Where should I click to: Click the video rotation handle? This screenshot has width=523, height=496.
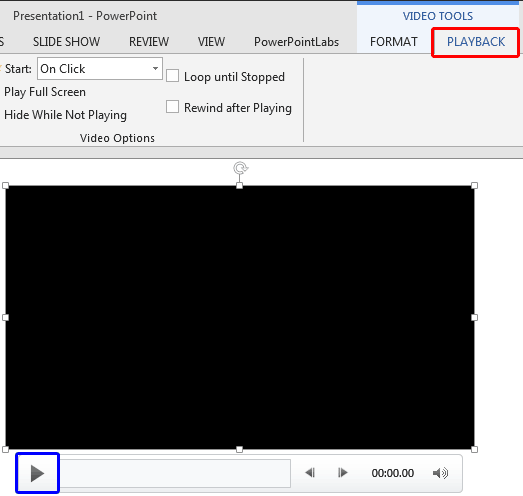click(240, 168)
